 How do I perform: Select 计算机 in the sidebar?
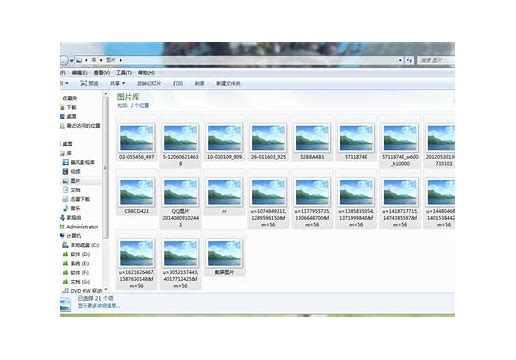tap(71, 236)
